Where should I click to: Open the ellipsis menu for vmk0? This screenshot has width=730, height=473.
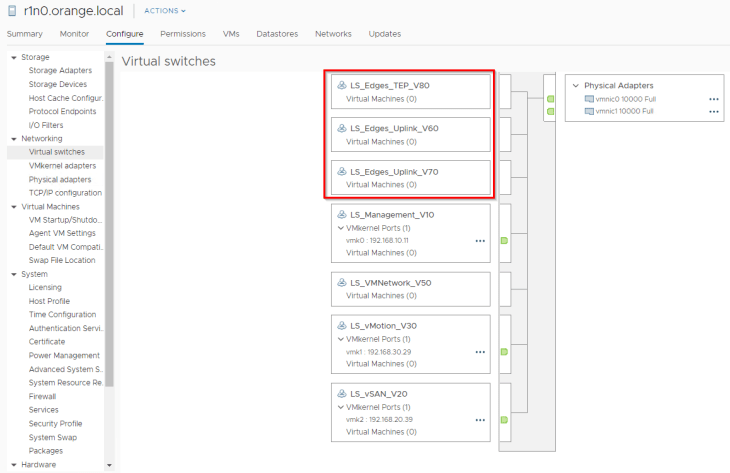coord(480,241)
